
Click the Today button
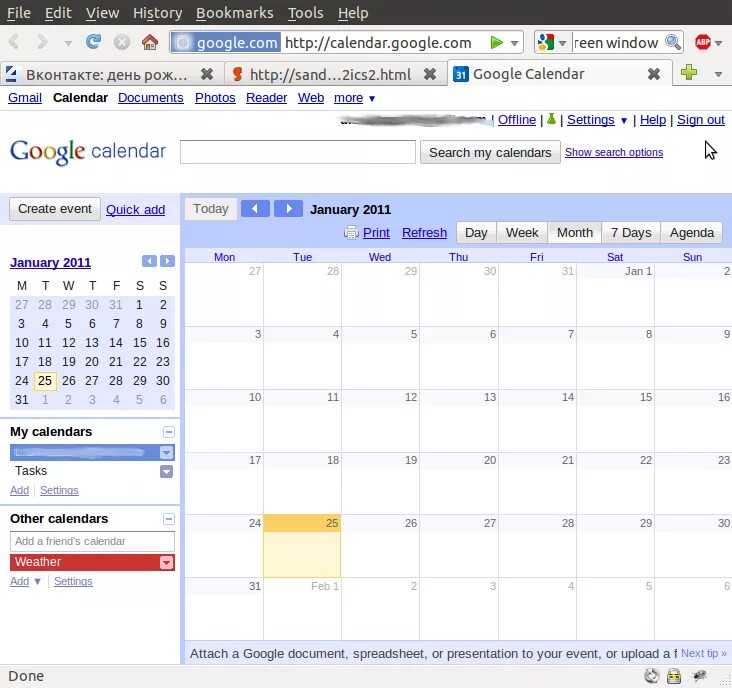tap(211, 209)
